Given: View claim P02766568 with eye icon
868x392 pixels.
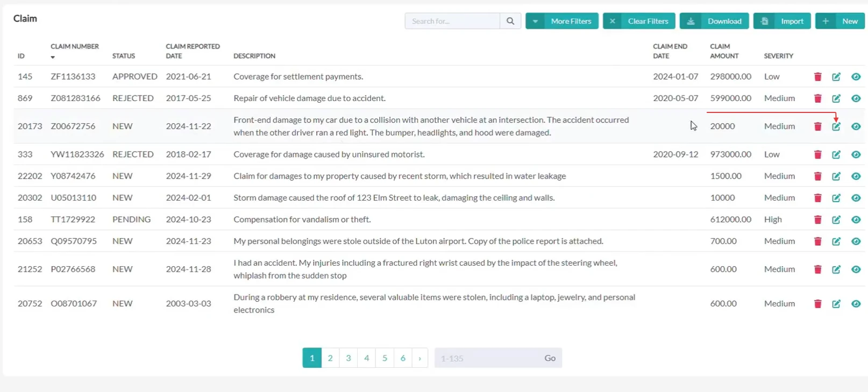Looking at the screenshot, I should pos(856,269).
